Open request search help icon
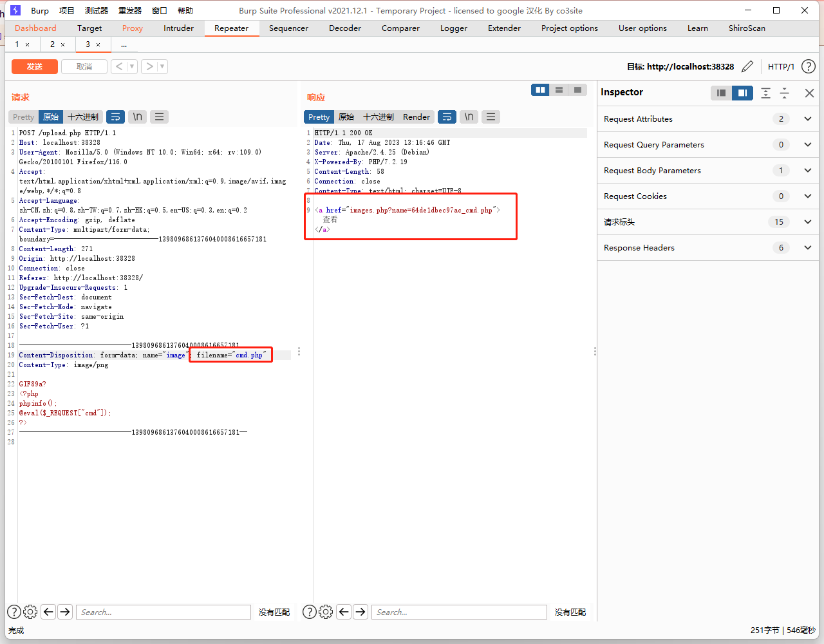 pyautogui.click(x=14, y=612)
